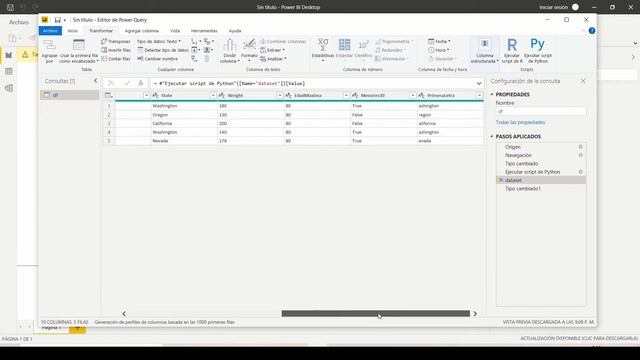Open the Model view in Power BI sidebar
The width and height of the screenshot is (640, 360).
tap(9, 88)
